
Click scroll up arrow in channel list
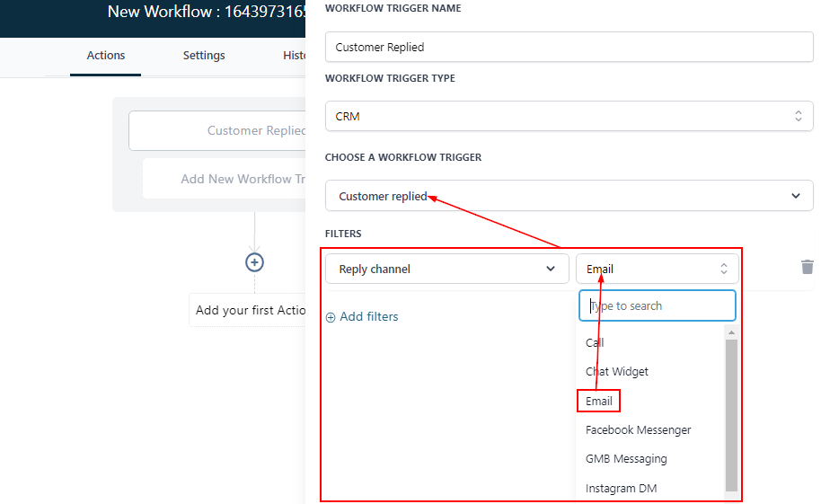click(731, 332)
